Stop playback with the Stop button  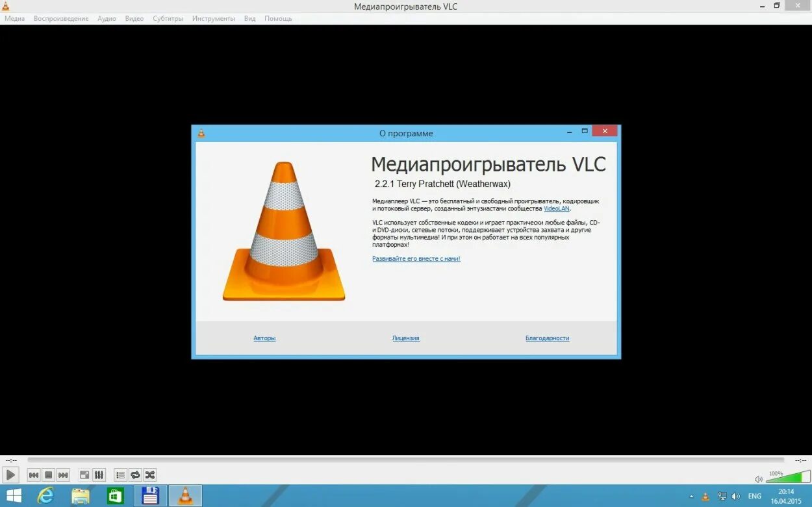pyautogui.click(x=49, y=475)
